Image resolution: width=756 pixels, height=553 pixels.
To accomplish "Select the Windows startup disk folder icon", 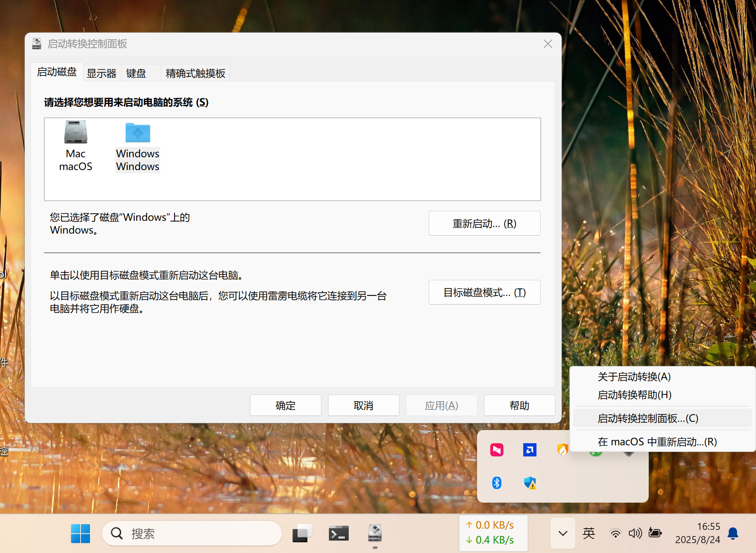I will pyautogui.click(x=138, y=132).
